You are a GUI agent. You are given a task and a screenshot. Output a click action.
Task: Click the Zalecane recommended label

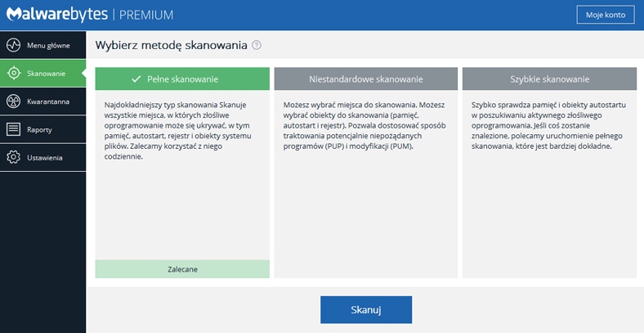point(182,269)
